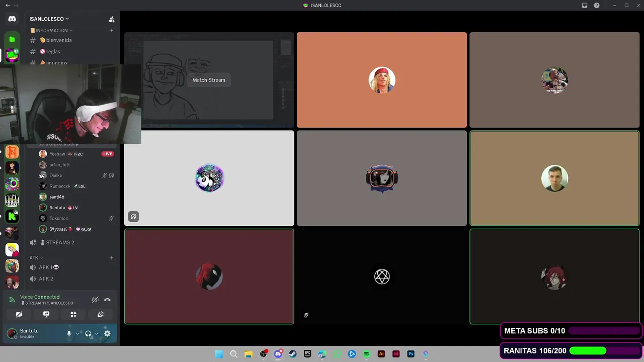This screenshot has height=362, width=644.
Task: Open taskbar search
Action: [x=233, y=354]
